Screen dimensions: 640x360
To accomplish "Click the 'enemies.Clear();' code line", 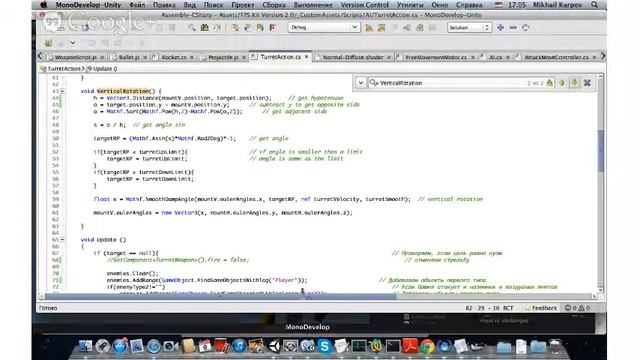I will pos(132,273).
